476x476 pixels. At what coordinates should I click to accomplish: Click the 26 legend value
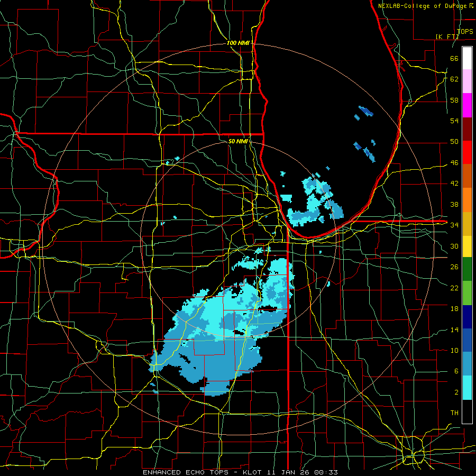click(454, 267)
